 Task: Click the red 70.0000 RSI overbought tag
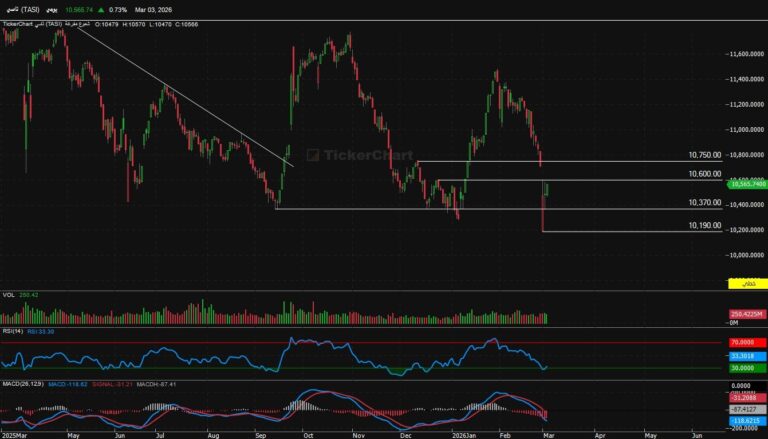pos(744,342)
